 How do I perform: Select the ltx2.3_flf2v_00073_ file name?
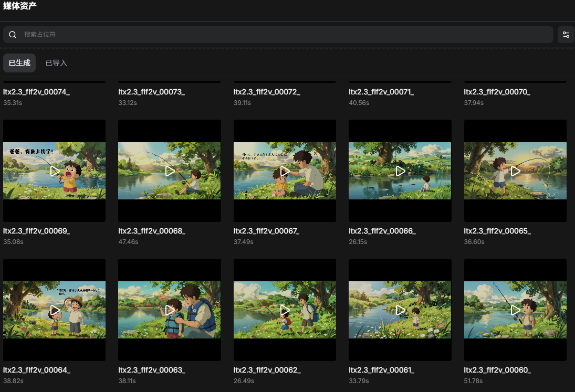[x=151, y=92]
